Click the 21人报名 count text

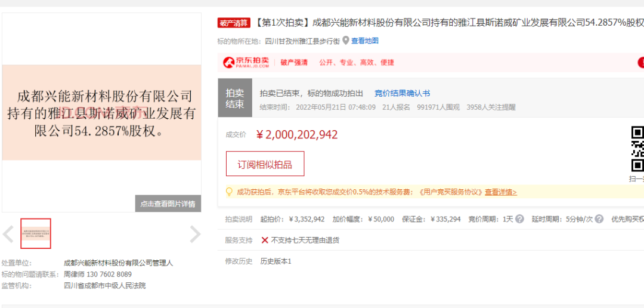(x=396, y=107)
